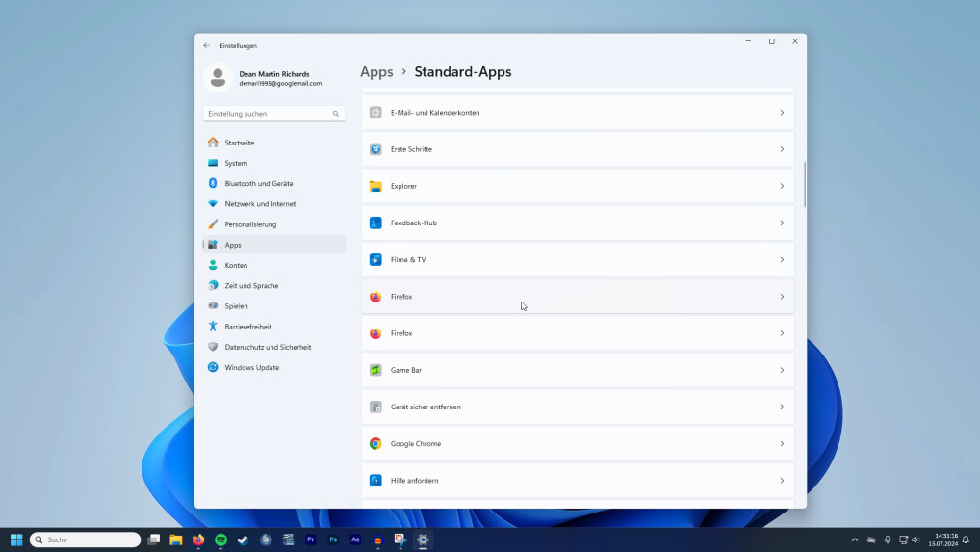
Task: Click the Game Bar app icon
Action: point(375,370)
